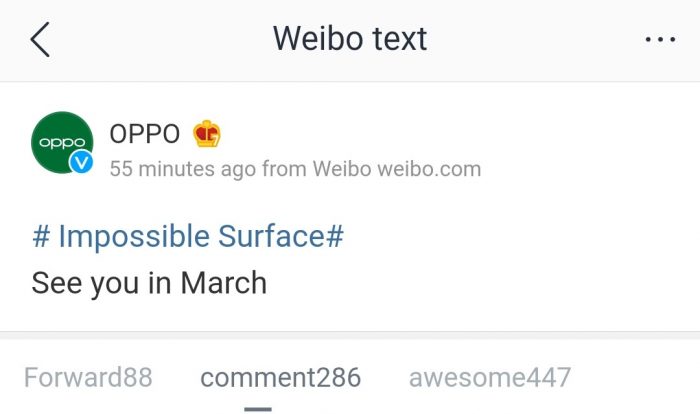Tap the word "from" in post metadata
Screen dimensions: 700x414
[x=284, y=169]
